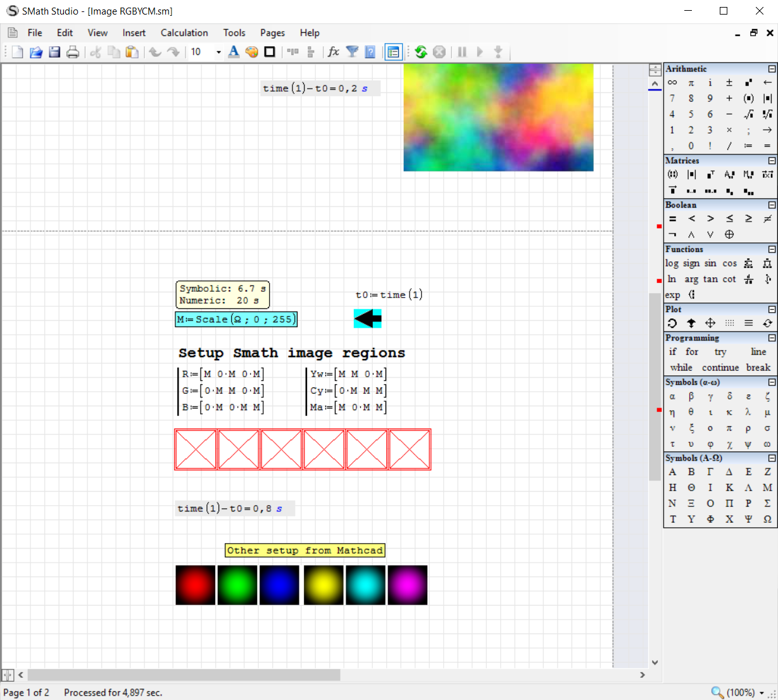Toggle plot grid dots display
This screenshot has width=778, height=700.
[x=729, y=323]
